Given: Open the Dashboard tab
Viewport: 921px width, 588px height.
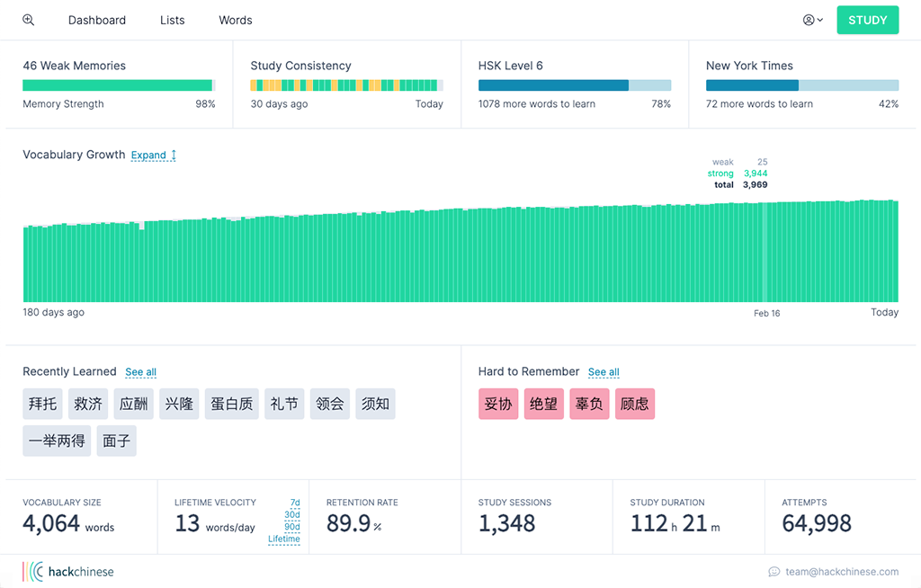Looking at the screenshot, I should pyautogui.click(x=97, y=20).
